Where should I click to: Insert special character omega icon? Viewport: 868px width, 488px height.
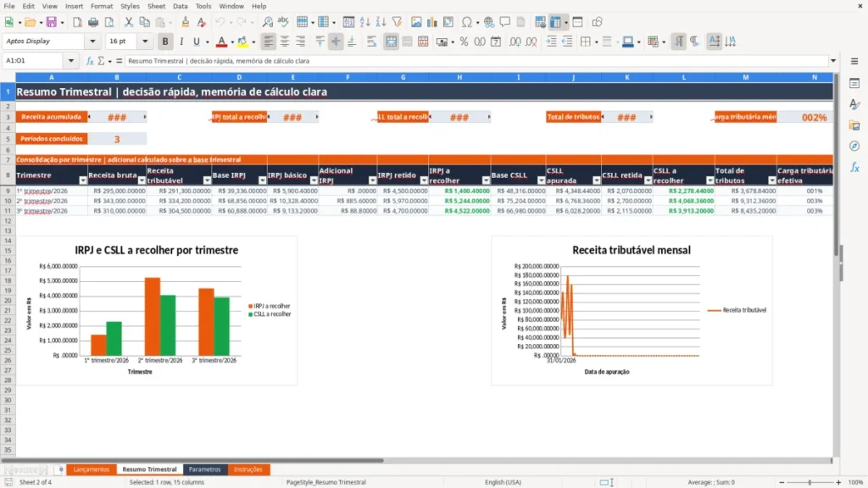[x=467, y=22]
